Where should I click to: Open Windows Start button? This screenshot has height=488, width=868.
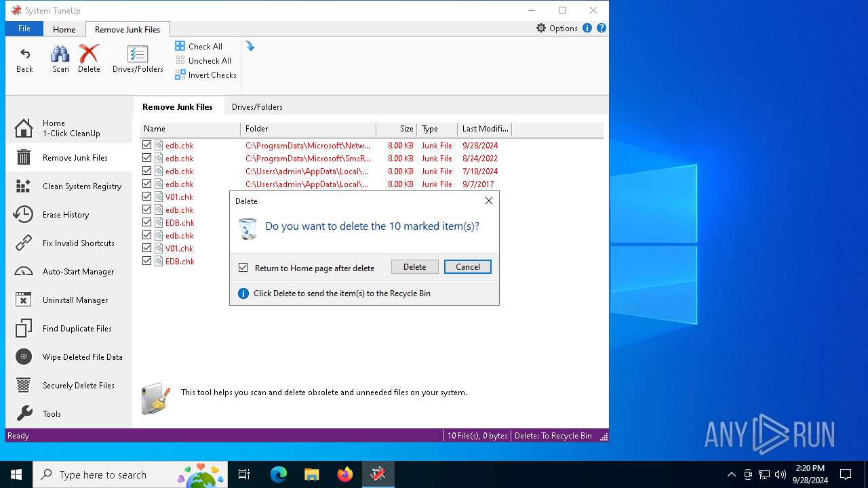click(16, 474)
